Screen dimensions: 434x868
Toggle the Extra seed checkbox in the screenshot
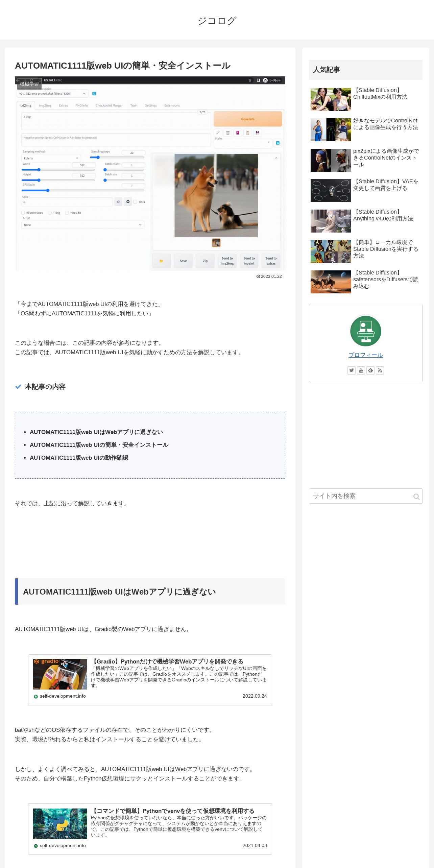coord(135,202)
